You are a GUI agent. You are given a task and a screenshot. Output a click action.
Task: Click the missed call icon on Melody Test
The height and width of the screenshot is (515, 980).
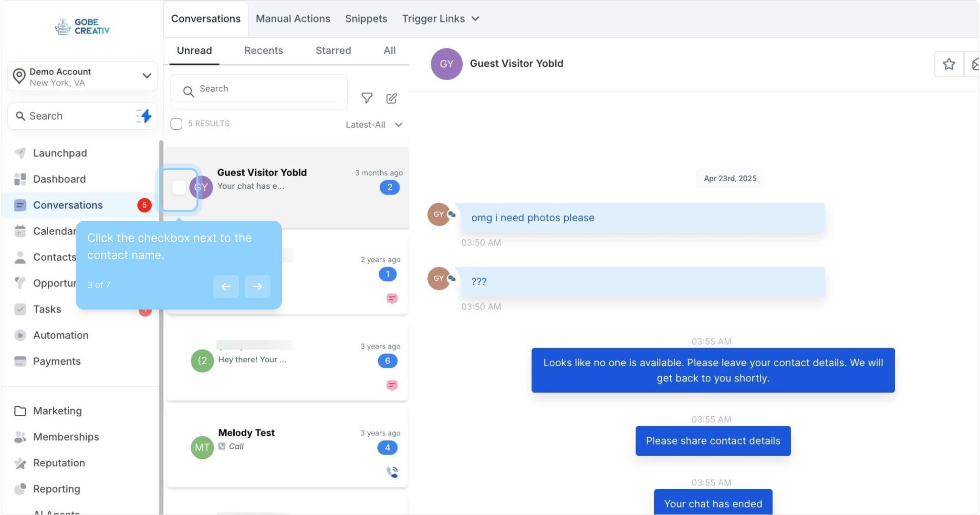392,472
